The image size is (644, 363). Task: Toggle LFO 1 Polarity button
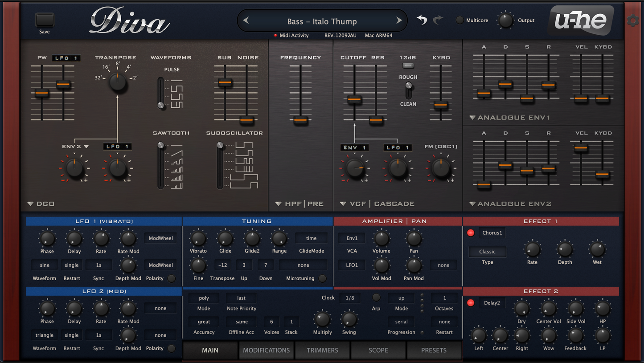tap(171, 278)
